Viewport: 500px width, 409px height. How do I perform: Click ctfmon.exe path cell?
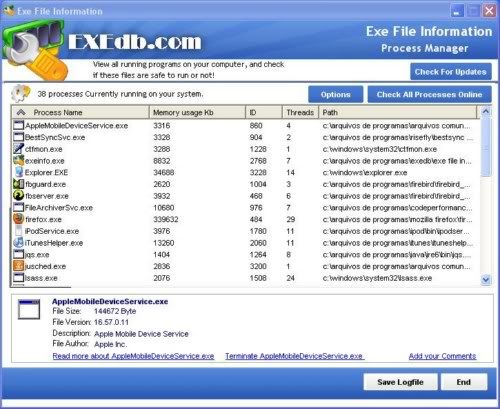pyautogui.click(x=380, y=149)
